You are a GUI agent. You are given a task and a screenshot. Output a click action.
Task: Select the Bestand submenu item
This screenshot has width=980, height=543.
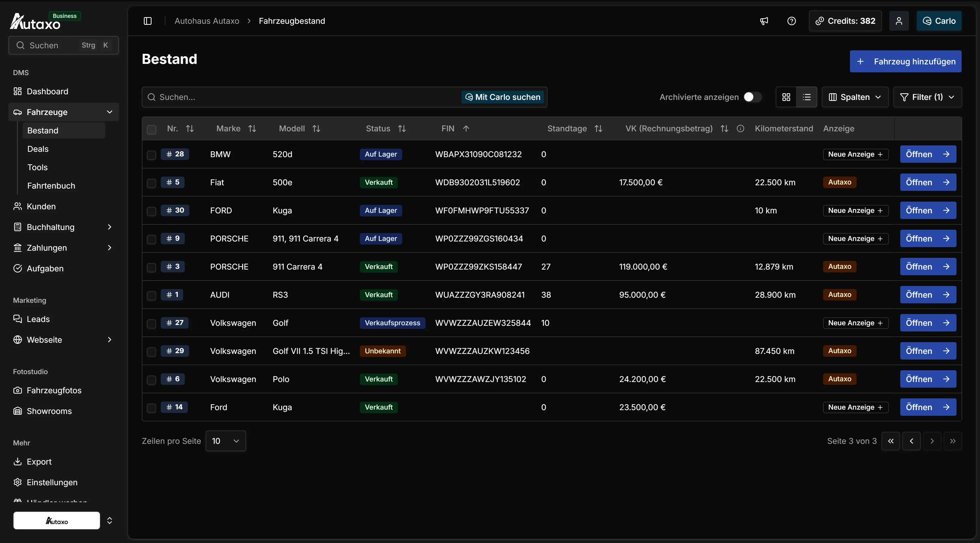[x=64, y=131]
